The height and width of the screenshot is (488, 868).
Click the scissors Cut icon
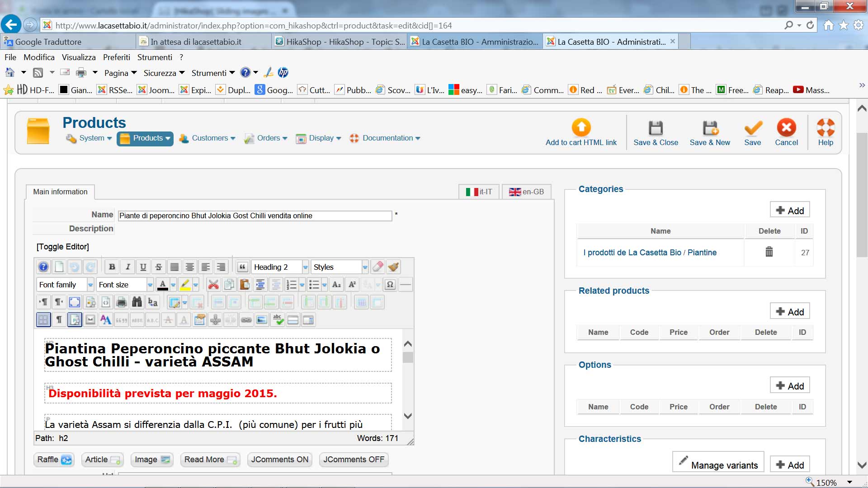click(x=213, y=285)
